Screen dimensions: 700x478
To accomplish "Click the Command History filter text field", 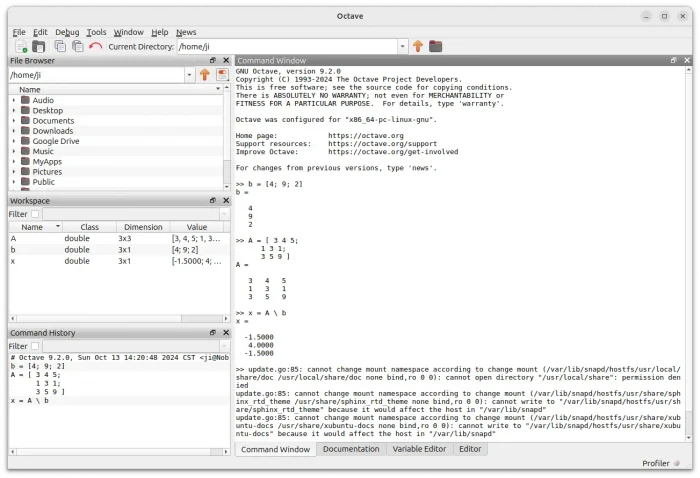I will click(x=131, y=346).
